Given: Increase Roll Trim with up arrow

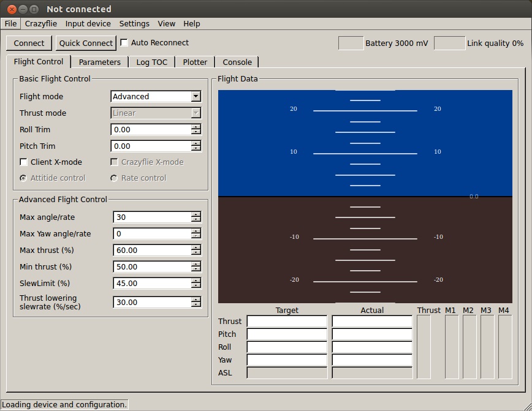Looking at the screenshot, I should pyautogui.click(x=196, y=127).
